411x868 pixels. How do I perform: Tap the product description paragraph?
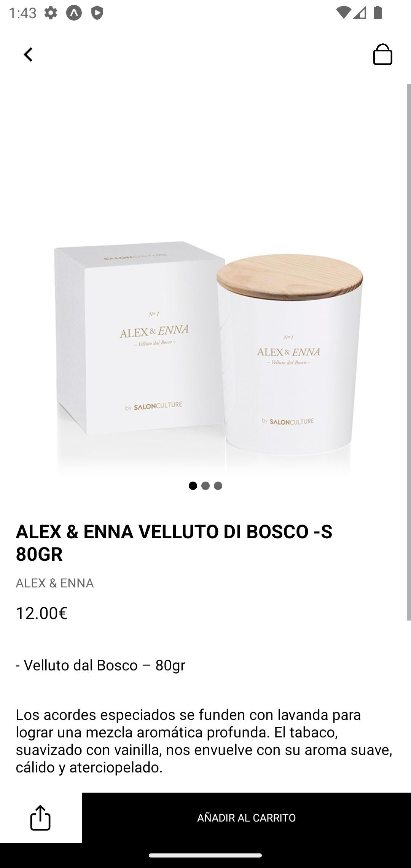[x=204, y=741]
